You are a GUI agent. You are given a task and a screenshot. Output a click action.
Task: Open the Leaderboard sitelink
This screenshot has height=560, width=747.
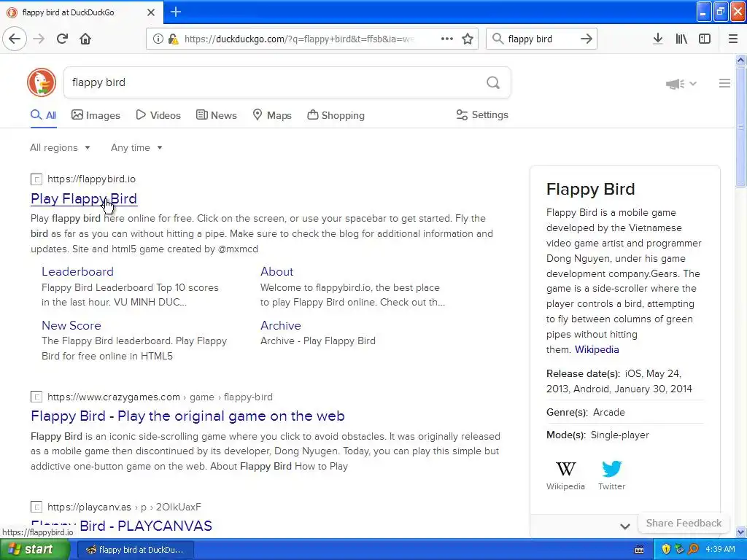point(77,271)
